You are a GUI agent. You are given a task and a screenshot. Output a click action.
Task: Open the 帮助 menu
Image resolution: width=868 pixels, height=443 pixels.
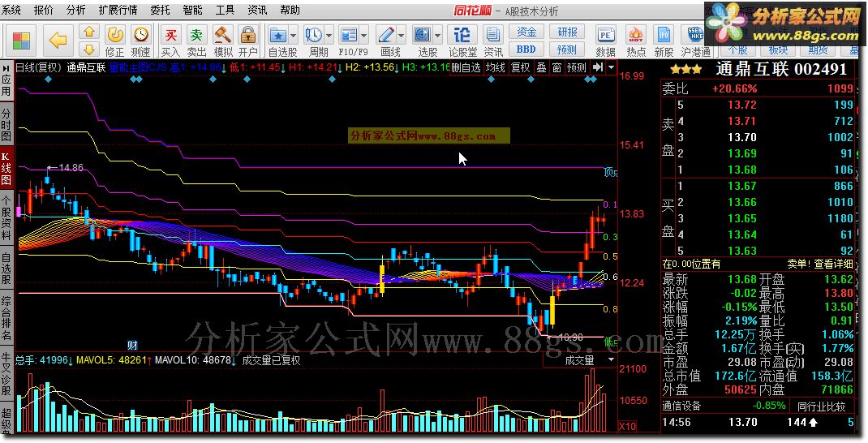[290, 10]
